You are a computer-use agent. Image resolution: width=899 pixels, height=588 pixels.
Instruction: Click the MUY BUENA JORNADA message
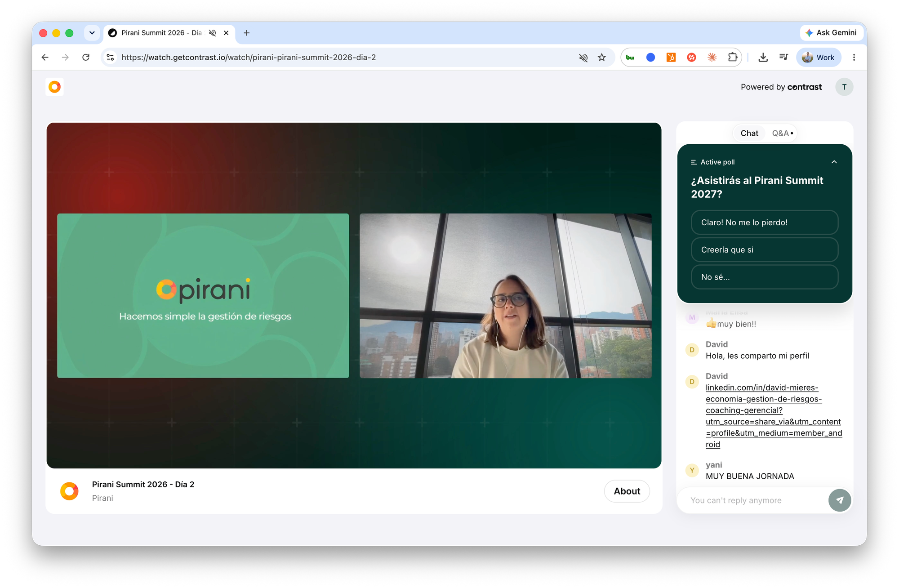point(750,476)
